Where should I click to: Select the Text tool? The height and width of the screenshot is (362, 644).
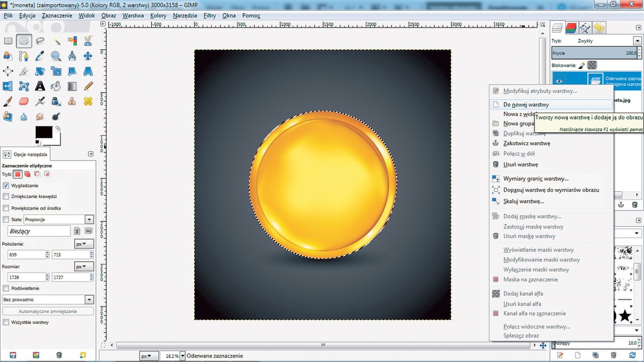coord(40,86)
